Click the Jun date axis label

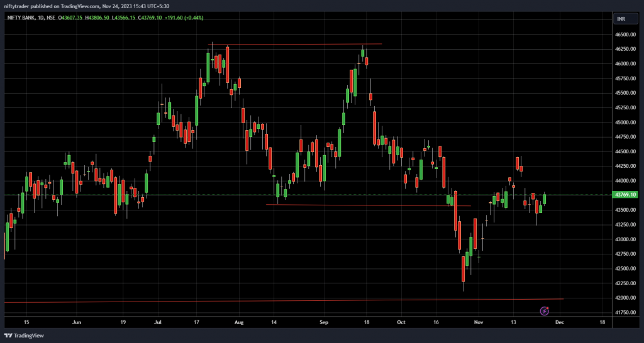coord(76,322)
